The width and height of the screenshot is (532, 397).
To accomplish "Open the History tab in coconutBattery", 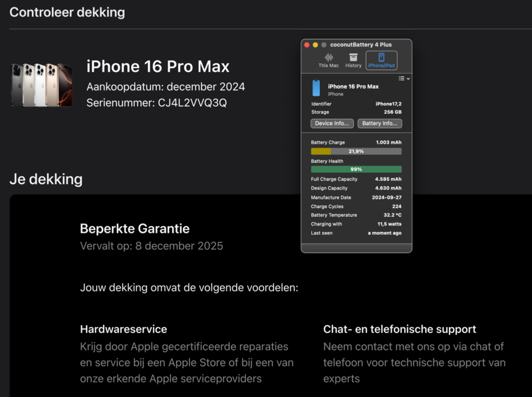I will click(353, 61).
